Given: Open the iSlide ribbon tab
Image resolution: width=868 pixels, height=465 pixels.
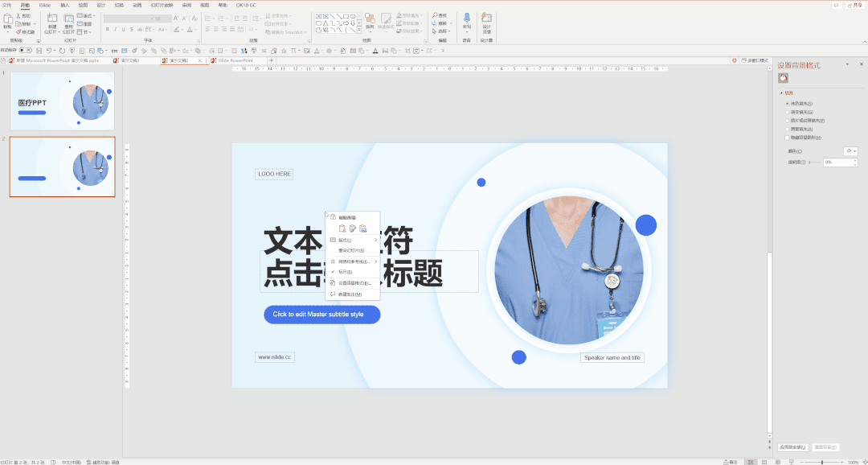Looking at the screenshot, I should tap(45, 5).
